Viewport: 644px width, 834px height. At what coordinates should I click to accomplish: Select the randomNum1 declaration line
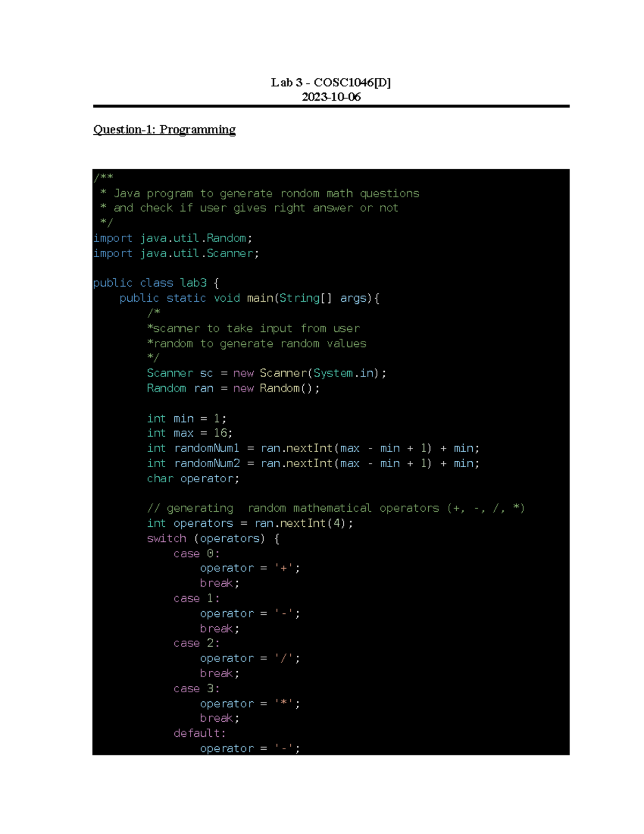[x=313, y=448]
